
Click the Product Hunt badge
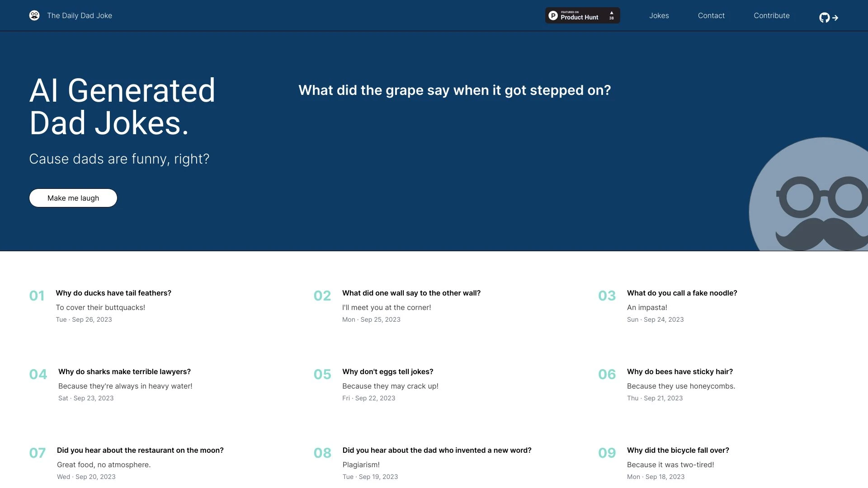[x=574, y=15]
